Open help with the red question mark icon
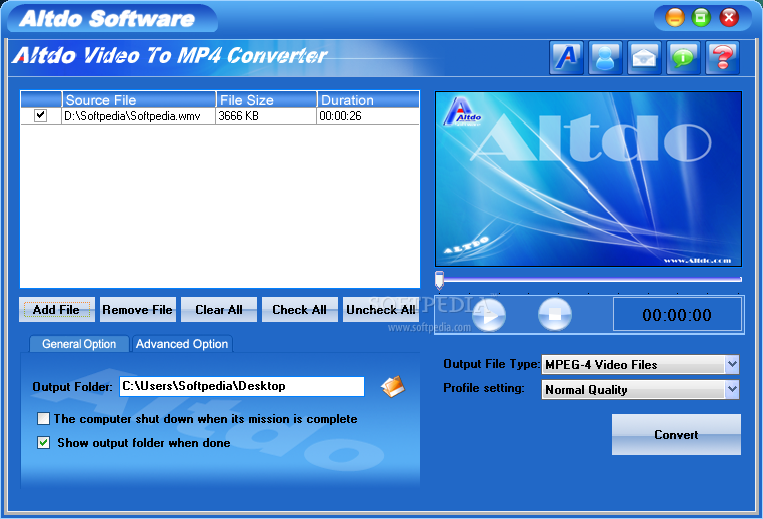Viewport: 763px width, 519px height. tap(723, 58)
